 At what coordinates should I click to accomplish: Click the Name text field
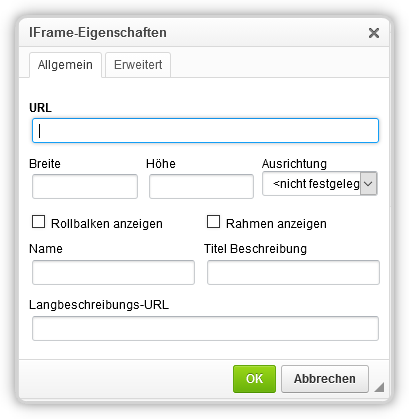(x=113, y=272)
